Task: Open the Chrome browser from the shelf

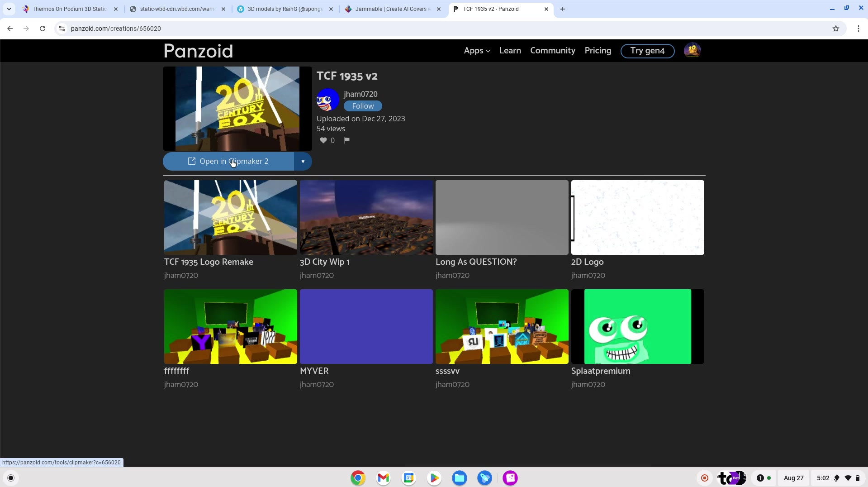Action: [358, 478]
